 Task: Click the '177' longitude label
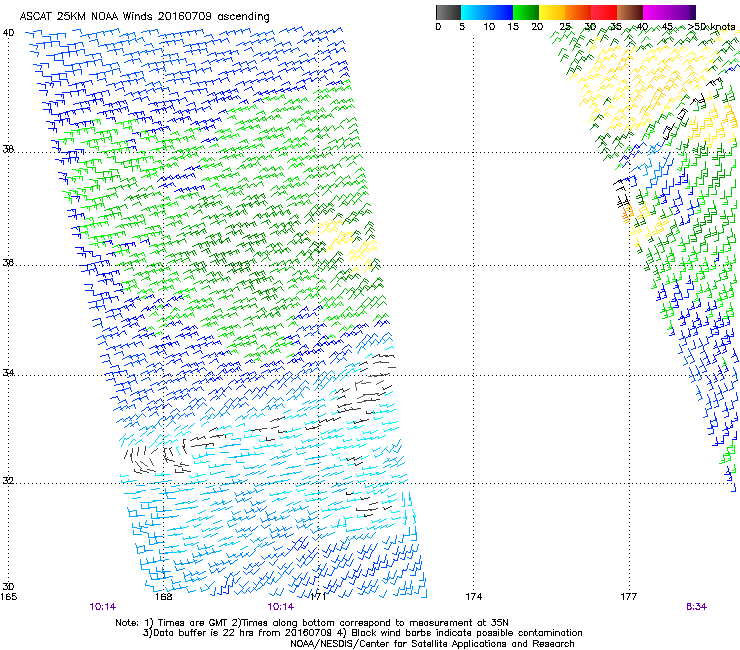[x=629, y=597]
